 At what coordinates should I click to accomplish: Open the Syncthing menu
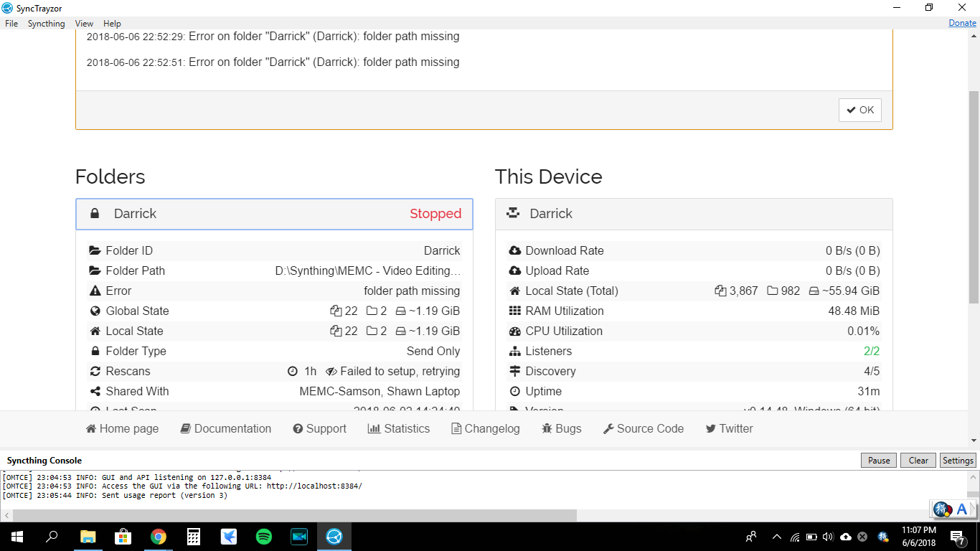[x=47, y=24]
